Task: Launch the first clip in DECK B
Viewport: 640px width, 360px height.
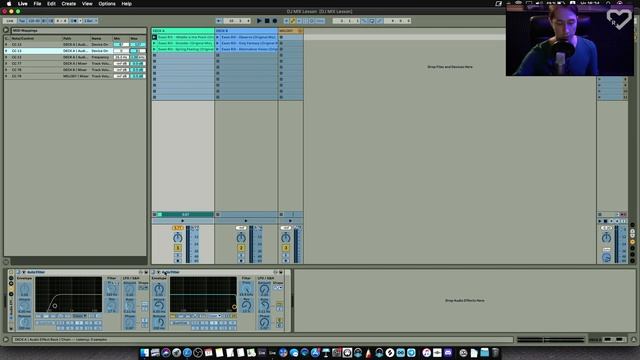Action: 218,37
